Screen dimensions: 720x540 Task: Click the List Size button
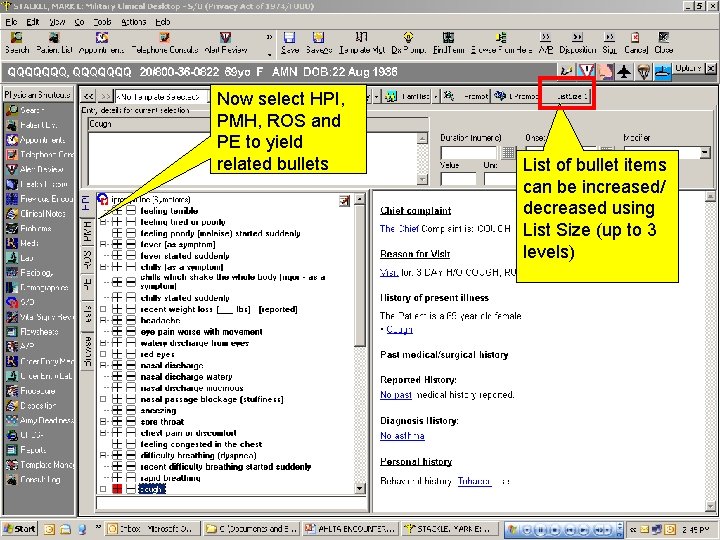pos(568,96)
